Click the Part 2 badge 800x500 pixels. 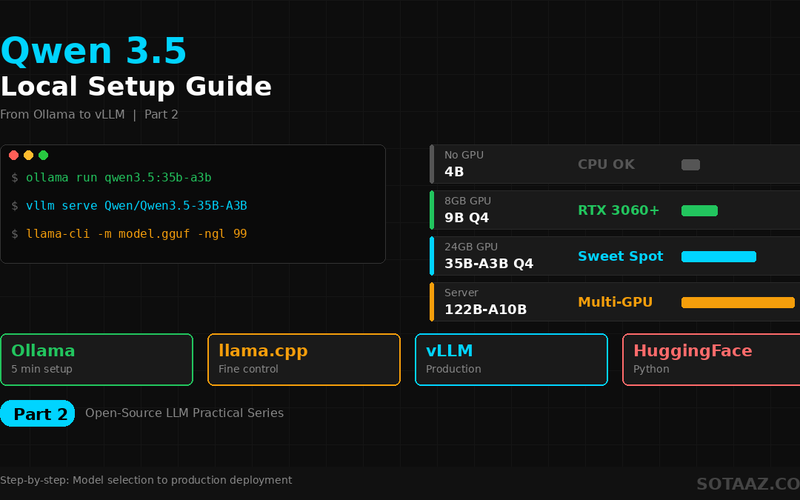click(38, 414)
